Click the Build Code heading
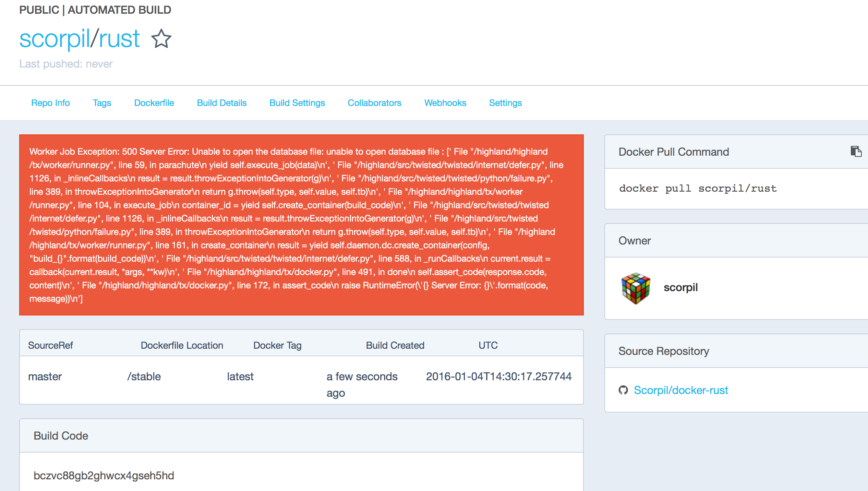This screenshot has width=868, height=491. (x=61, y=436)
